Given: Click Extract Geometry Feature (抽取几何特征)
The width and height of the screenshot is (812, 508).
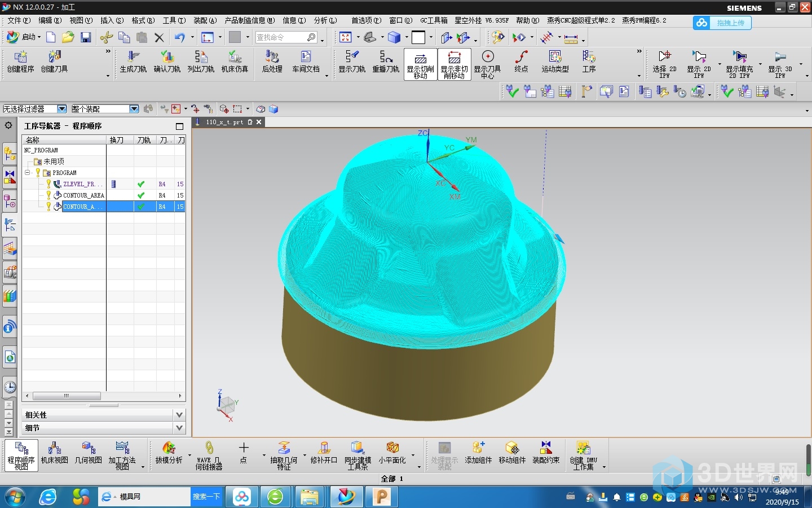Looking at the screenshot, I should click(x=284, y=456).
